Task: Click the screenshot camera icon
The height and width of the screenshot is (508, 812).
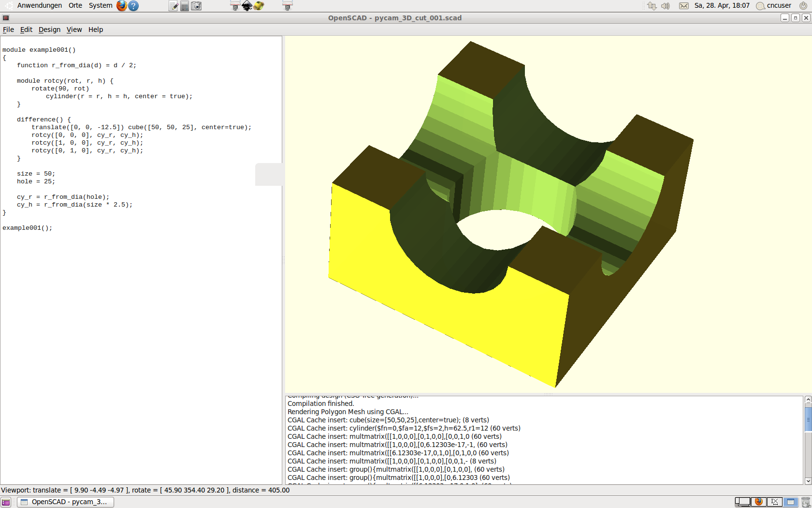Action: [x=196, y=6]
